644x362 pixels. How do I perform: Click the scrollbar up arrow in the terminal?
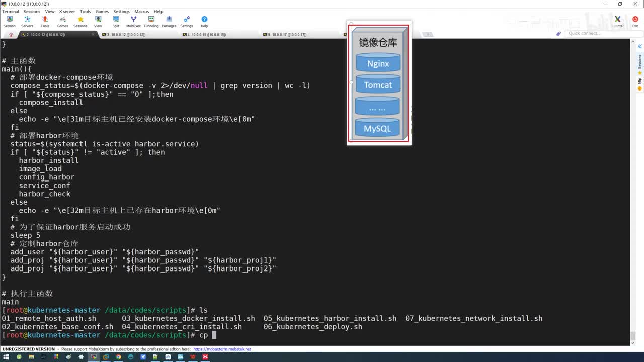(x=633, y=42)
